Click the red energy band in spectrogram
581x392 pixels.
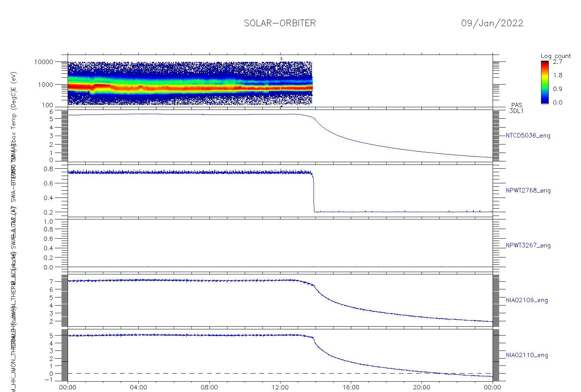click(190, 88)
